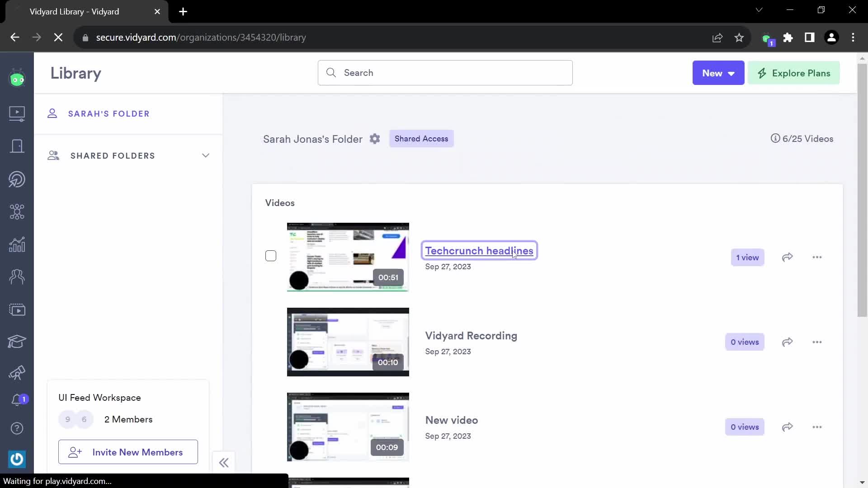Open the Chrome profile avatar
The width and height of the screenshot is (868, 488).
[831, 38]
